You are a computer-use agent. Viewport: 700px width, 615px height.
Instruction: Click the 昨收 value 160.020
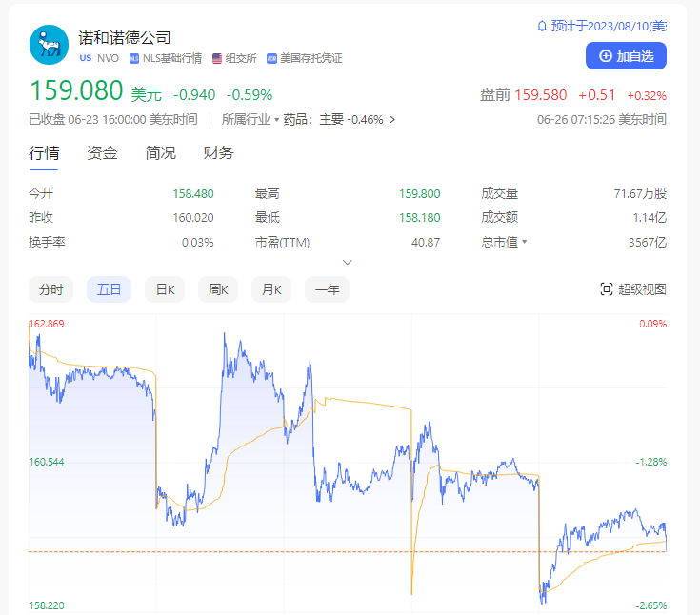(x=193, y=218)
